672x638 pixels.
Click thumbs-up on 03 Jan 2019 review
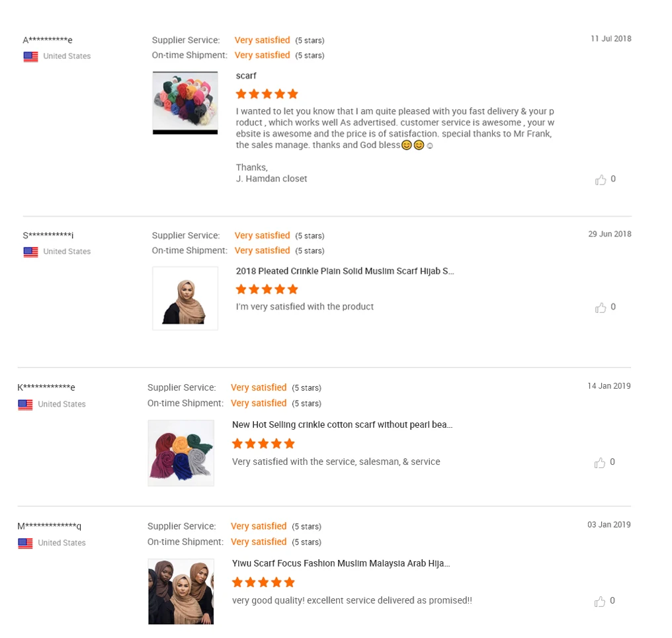599,602
